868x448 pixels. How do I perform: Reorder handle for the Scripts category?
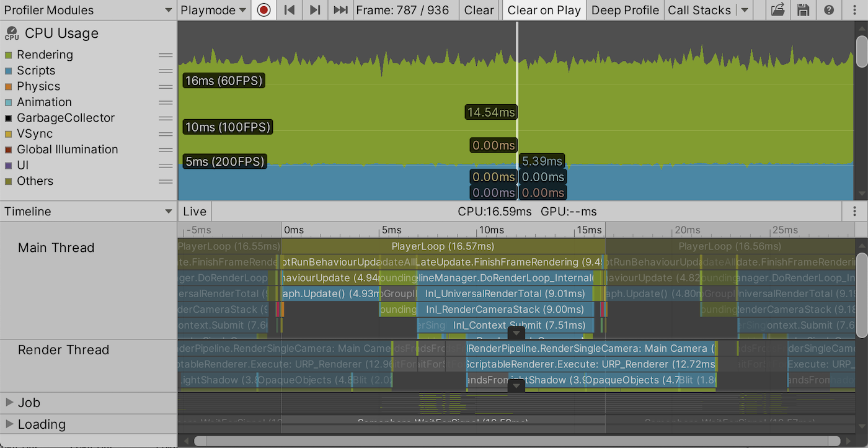click(x=166, y=71)
